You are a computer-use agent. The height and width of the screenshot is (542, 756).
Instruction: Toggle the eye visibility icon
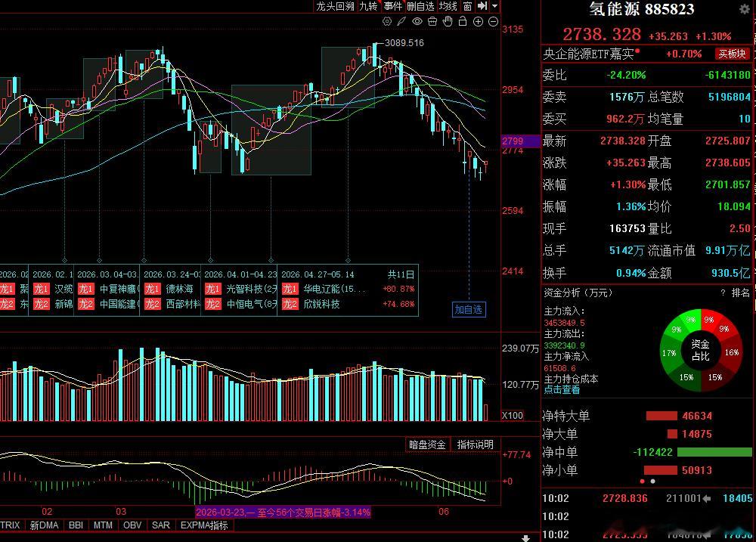click(x=417, y=21)
